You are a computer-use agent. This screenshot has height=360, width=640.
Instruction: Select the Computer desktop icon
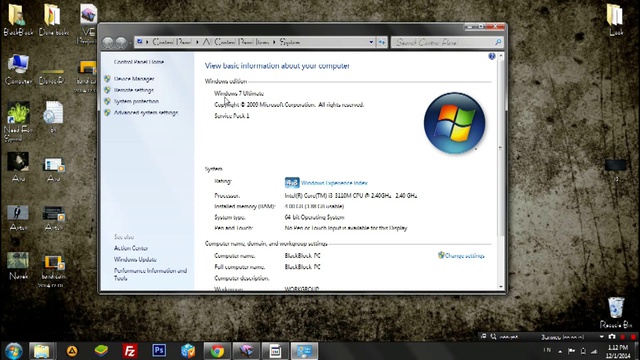click(18, 69)
